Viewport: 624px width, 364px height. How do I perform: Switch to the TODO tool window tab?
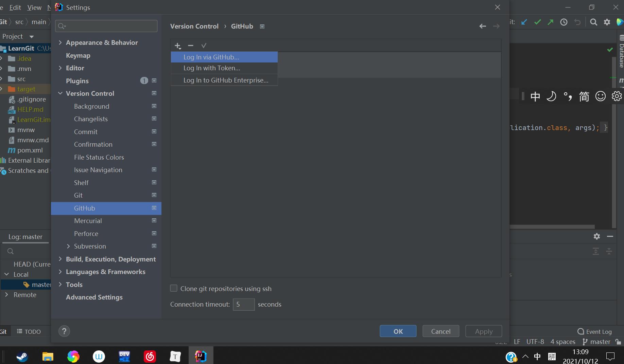point(29,331)
